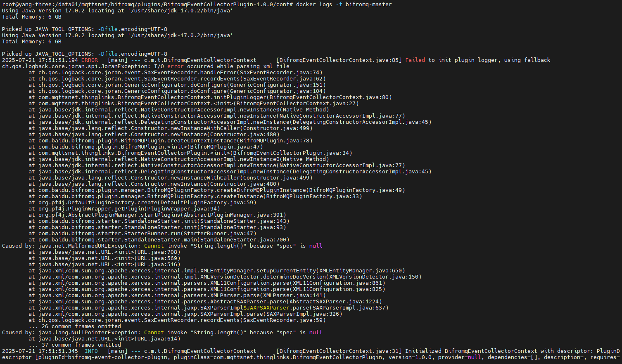This screenshot has height=364, width=622.
Task: Click the 'StandaloneStarter.main' stack frame
Action: [x=159, y=240]
